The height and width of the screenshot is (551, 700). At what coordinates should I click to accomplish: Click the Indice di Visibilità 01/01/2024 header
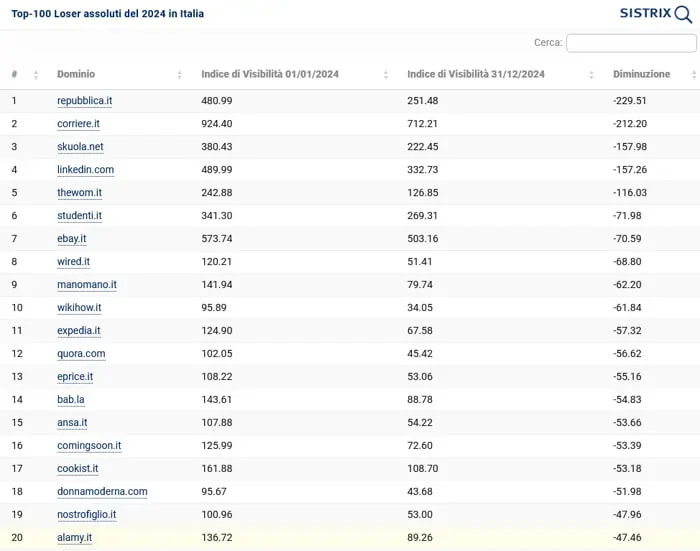[x=270, y=74]
